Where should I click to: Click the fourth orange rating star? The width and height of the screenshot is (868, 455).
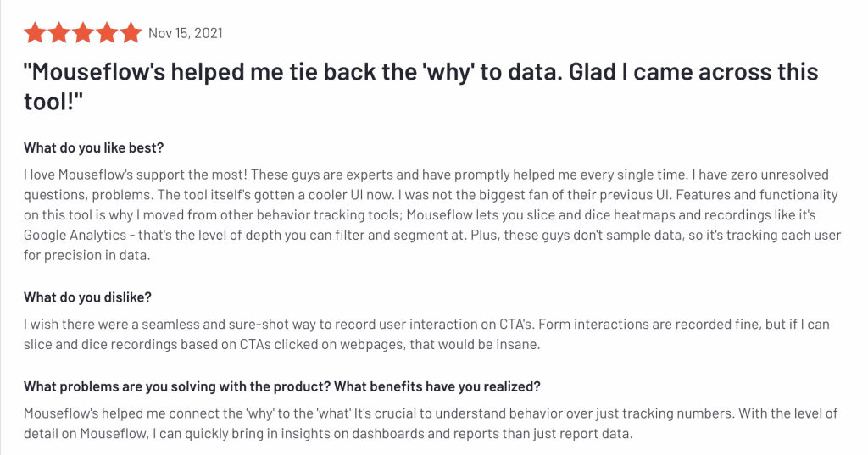pos(107,34)
